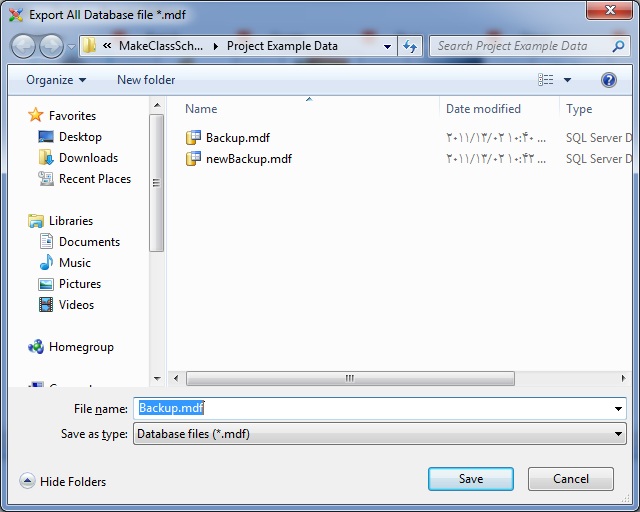Click navigation pane scroll up arrow

pos(157,105)
